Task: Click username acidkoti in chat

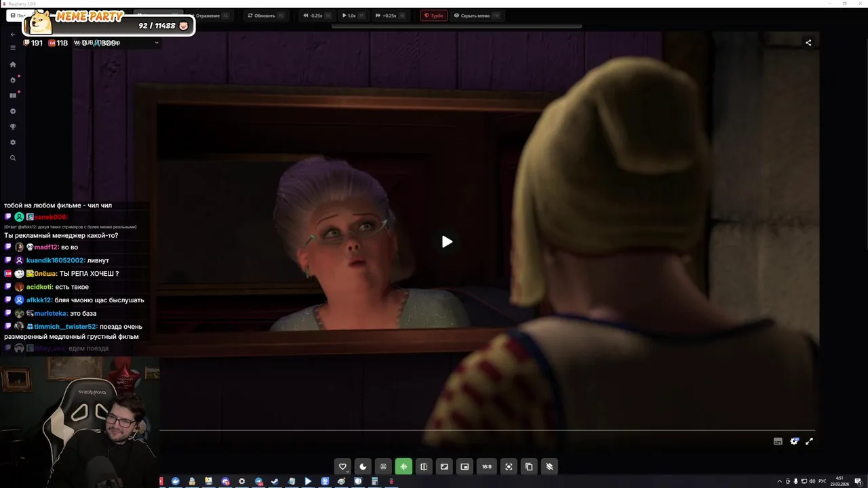Action: click(39, 287)
